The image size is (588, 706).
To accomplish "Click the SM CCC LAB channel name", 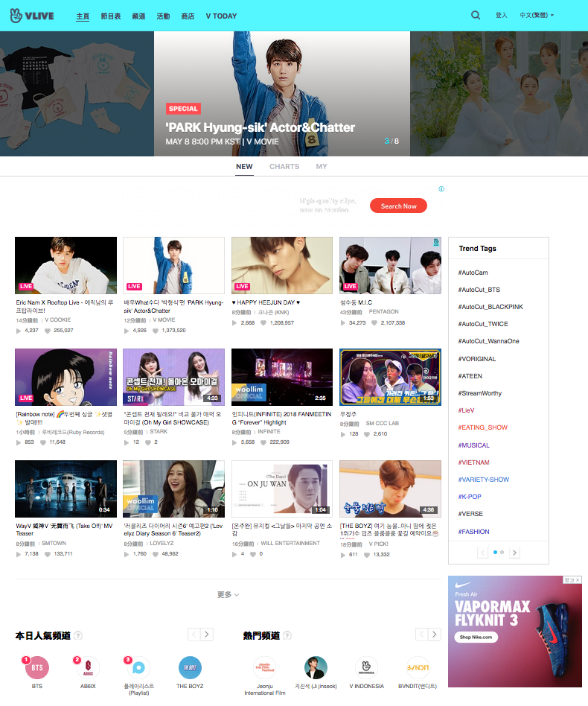I will click(383, 423).
